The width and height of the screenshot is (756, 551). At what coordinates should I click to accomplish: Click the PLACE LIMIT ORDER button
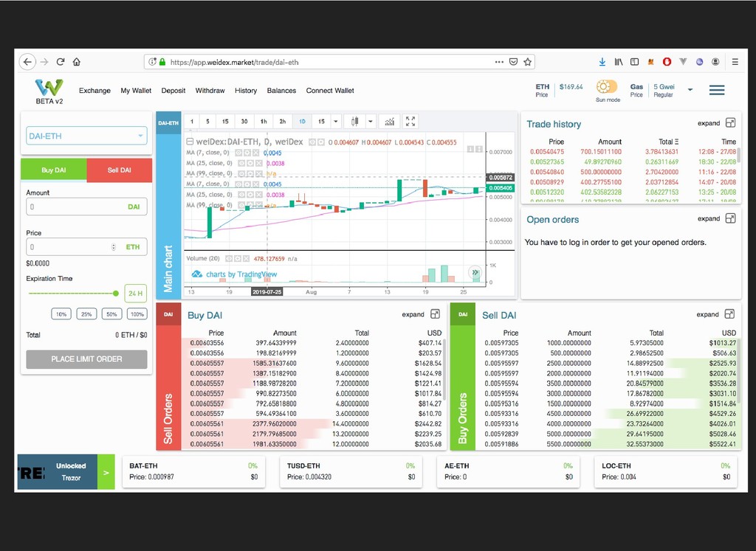[x=87, y=358]
